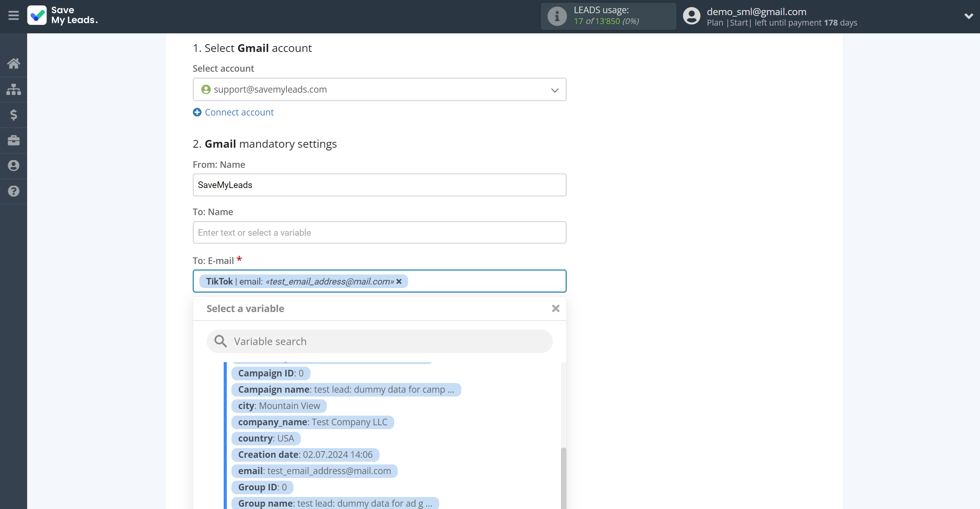Select the company_name variable
Viewport: 980px width, 509px height.
point(313,422)
